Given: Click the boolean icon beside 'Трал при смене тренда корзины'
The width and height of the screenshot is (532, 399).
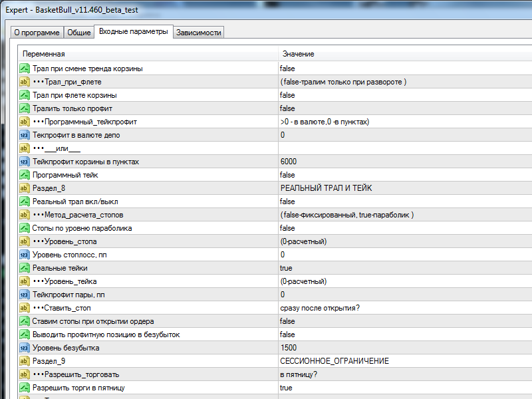Looking at the screenshot, I should point(25,68).
